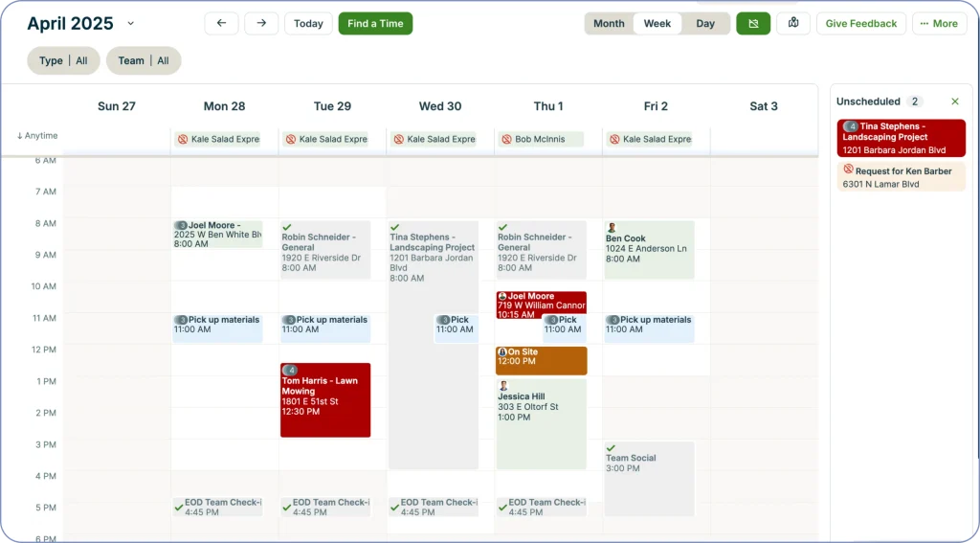This screenshot has width=980, height=543.
Task: Close the Unscheduled panel
Action: pyautogui.click(x=955, y=102)
